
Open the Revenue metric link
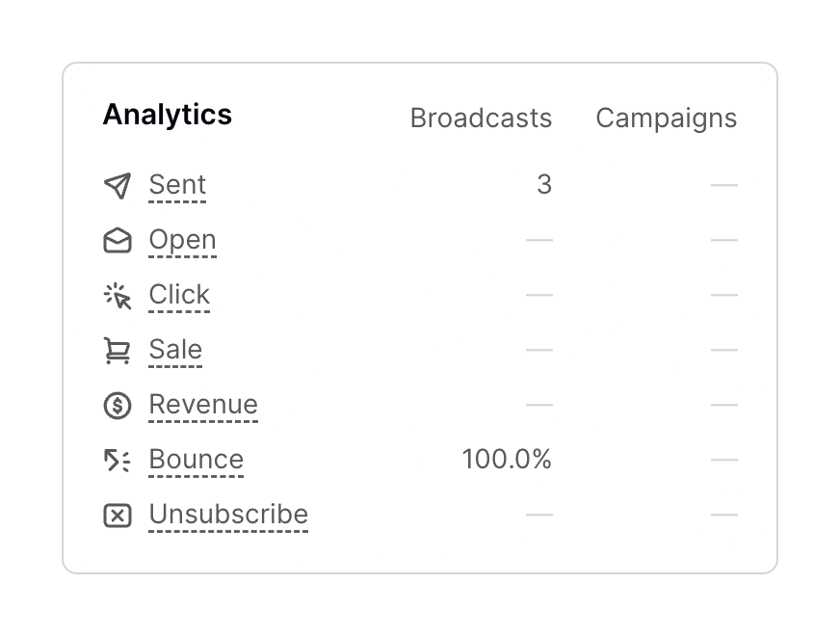(x=203, y=405)
